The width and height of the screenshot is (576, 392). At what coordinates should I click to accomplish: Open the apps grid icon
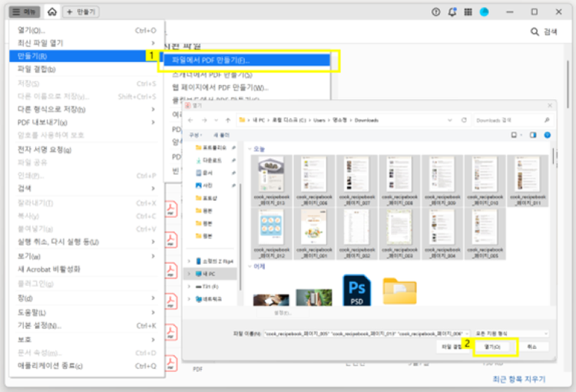click(x=468, y=12)
